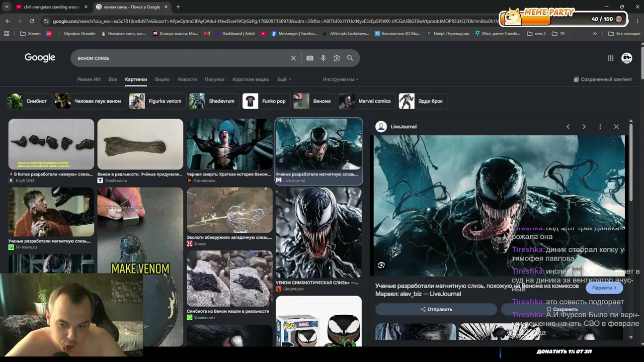Screen dimensions: 644x362
Task: Open 'Сохраненный контент' link
Action: [602, 79]
